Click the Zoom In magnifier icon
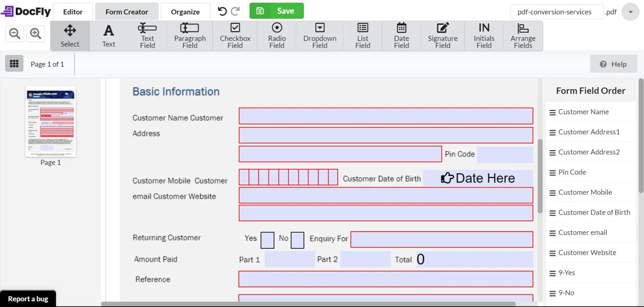The width and height of the screenshot is (644, 307). tap(36, 33)
